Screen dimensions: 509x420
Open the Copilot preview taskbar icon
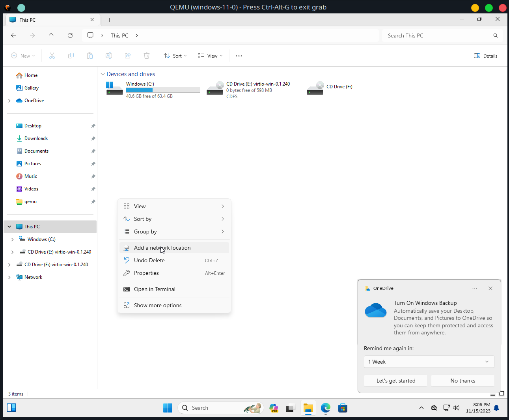274,408
